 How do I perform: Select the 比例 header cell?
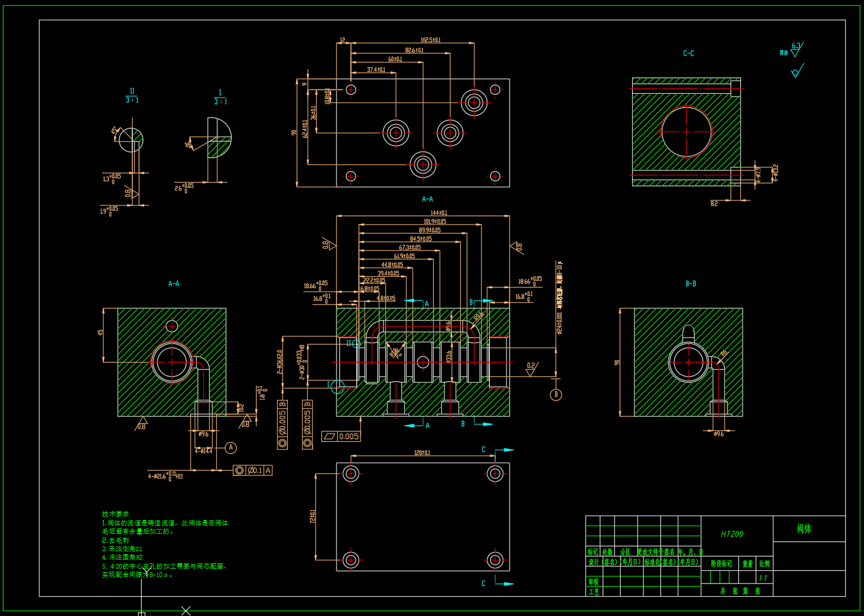(764, 564)
